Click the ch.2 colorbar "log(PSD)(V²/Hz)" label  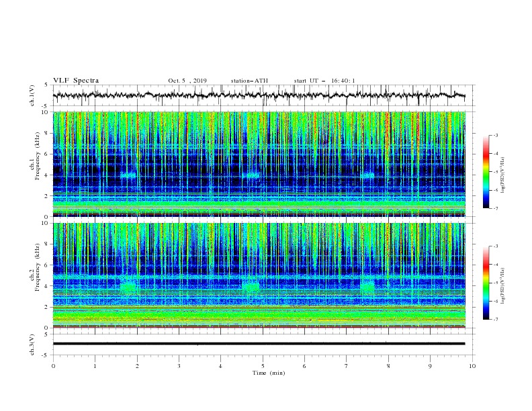[503, 286]
